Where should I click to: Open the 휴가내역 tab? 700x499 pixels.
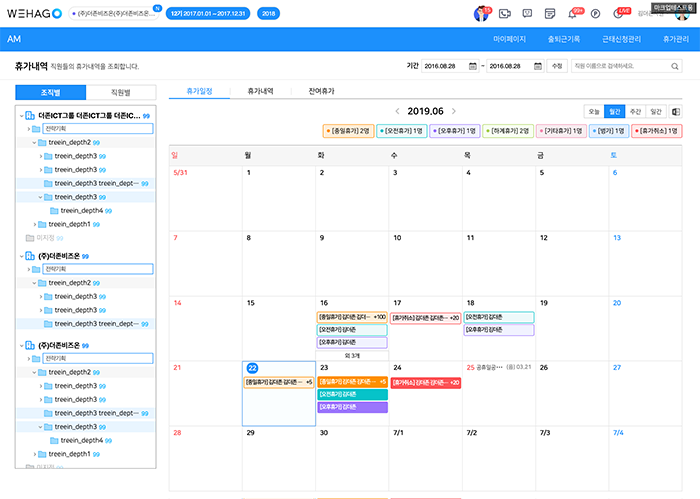[260, 91]
